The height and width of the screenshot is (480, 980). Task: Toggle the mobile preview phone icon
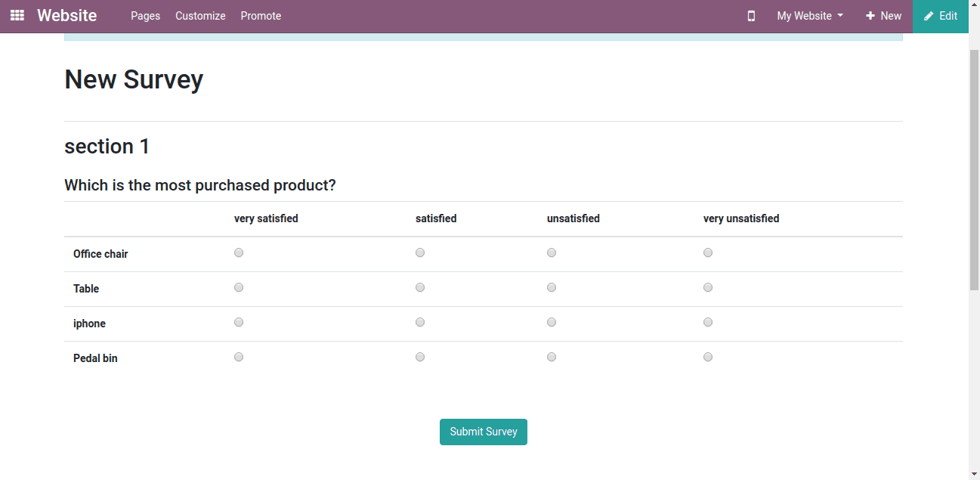(751, 16)
